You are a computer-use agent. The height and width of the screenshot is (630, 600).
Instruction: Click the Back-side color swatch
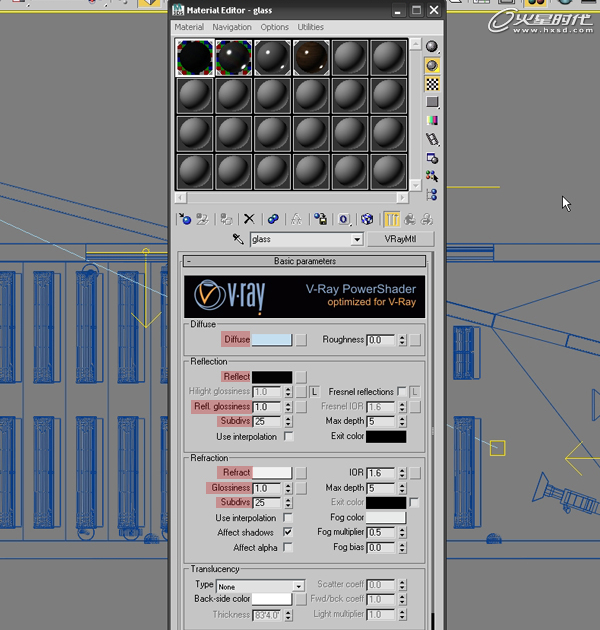click(x=272, y=599)
